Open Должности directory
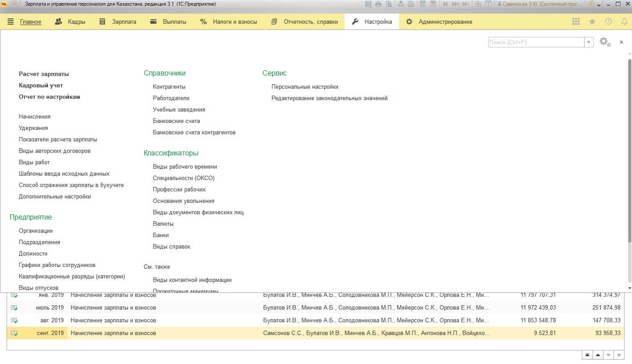This screenshot has height=364, width=632. (x=33, y=254)
